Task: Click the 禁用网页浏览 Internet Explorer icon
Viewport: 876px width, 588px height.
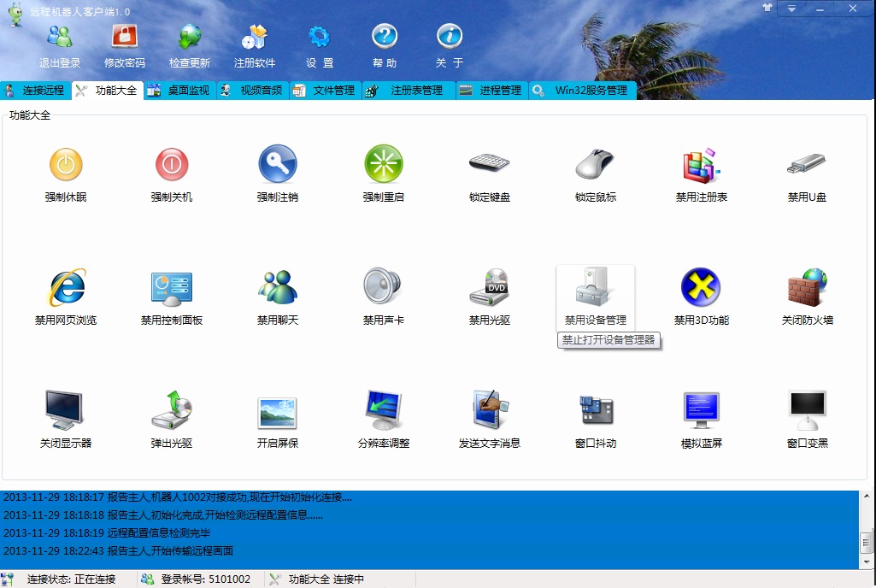Action: point(66,287)
